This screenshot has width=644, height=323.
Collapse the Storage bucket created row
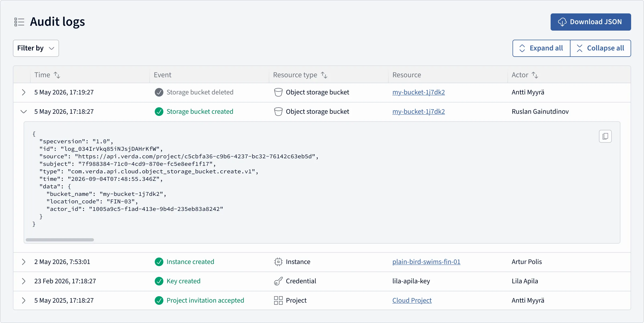[24, 112]
